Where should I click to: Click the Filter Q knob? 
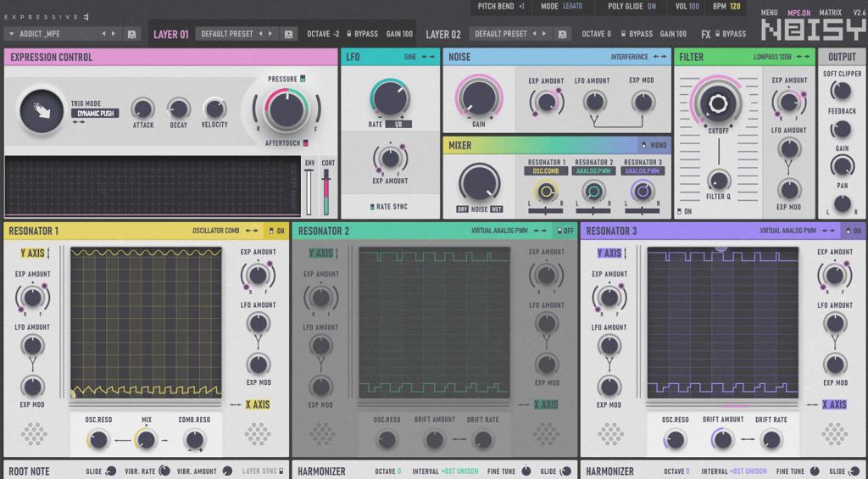[x=718, y=181]
